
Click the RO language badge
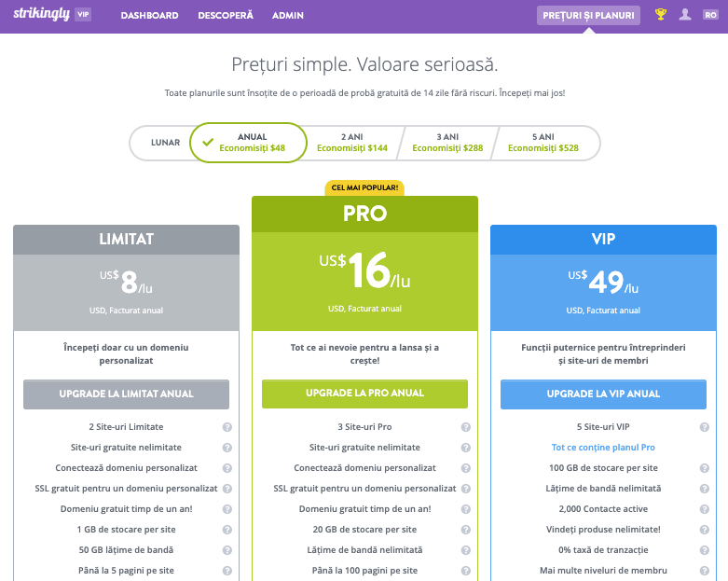pyautogui.click(x=709, y=15)
